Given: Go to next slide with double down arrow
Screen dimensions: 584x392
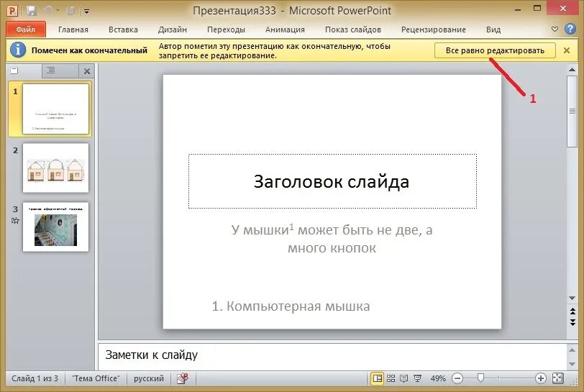Looking at the screenshot, I should pyautogui.click(x=572, y=323).
